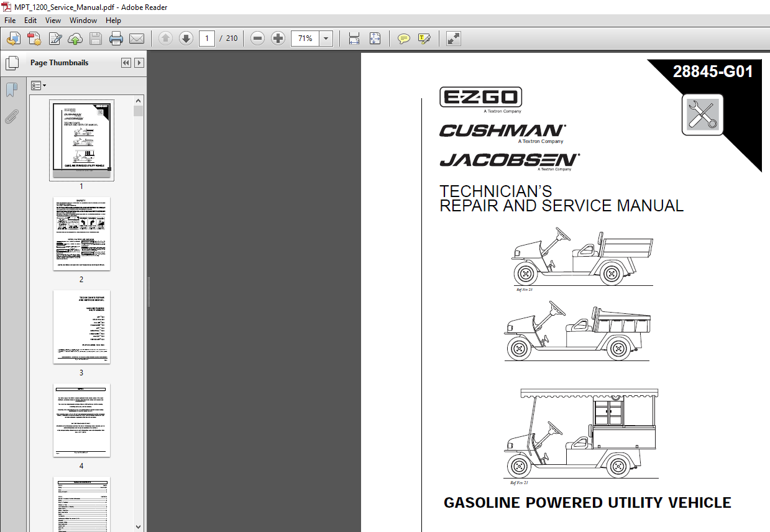This screenshot has width=770, height=532.
Task: Expand the Page Thumbnails panel wider
Action: pos(139,63)
